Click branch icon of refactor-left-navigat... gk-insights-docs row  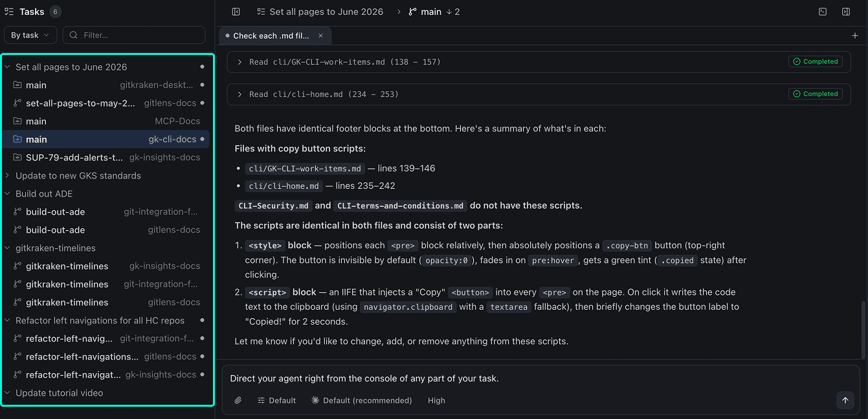17,374
